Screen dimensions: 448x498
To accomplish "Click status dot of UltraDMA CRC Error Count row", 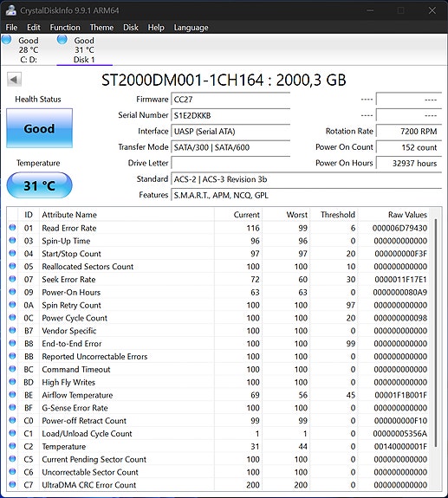I will point(12,484).
